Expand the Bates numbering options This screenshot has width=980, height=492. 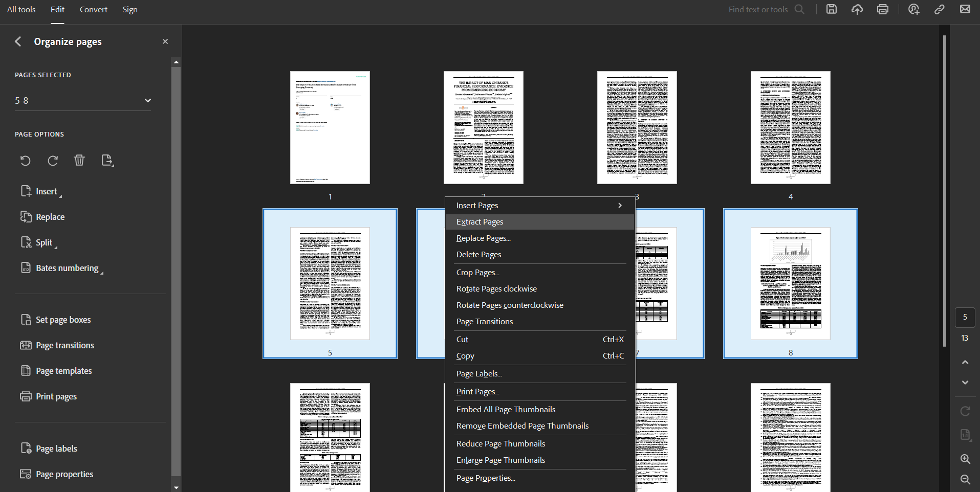67,268
